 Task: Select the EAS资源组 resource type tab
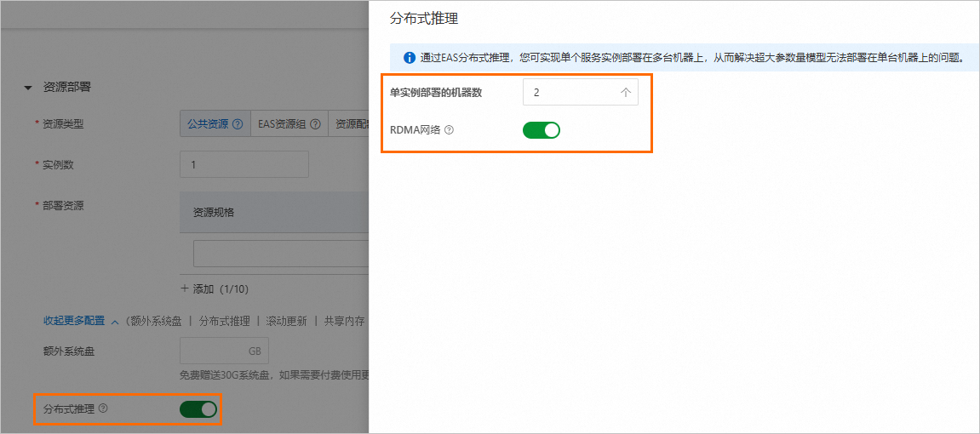(289, 123)
